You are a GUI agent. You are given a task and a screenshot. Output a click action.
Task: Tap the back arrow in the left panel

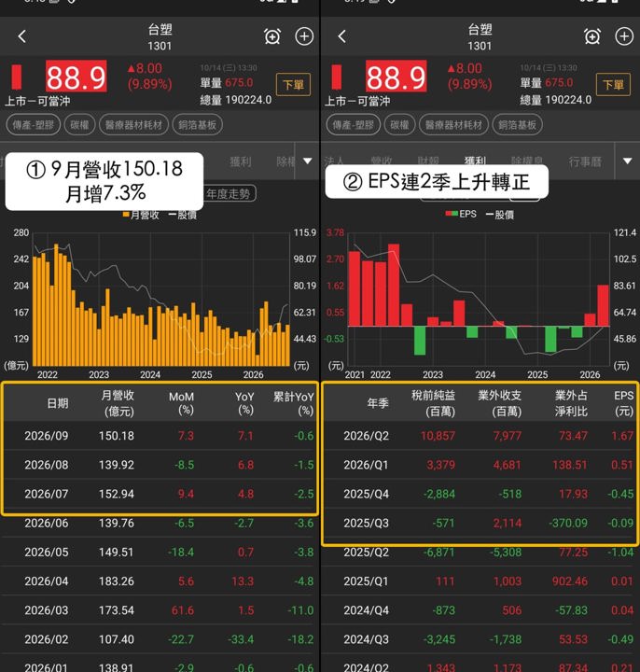pyautogui.click(x=22, y=36)
